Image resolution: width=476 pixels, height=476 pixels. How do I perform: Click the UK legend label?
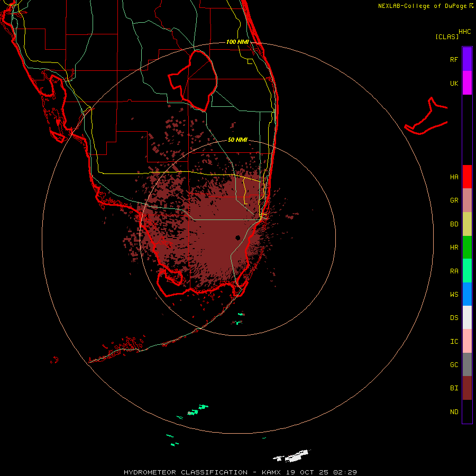(x=454, y=84)
